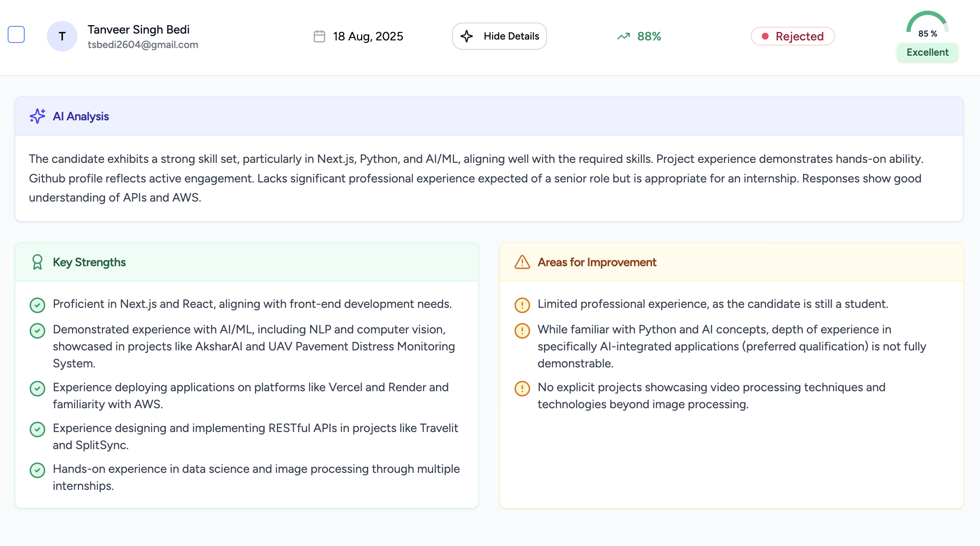Click the Hide Details button

click(499, 36)
